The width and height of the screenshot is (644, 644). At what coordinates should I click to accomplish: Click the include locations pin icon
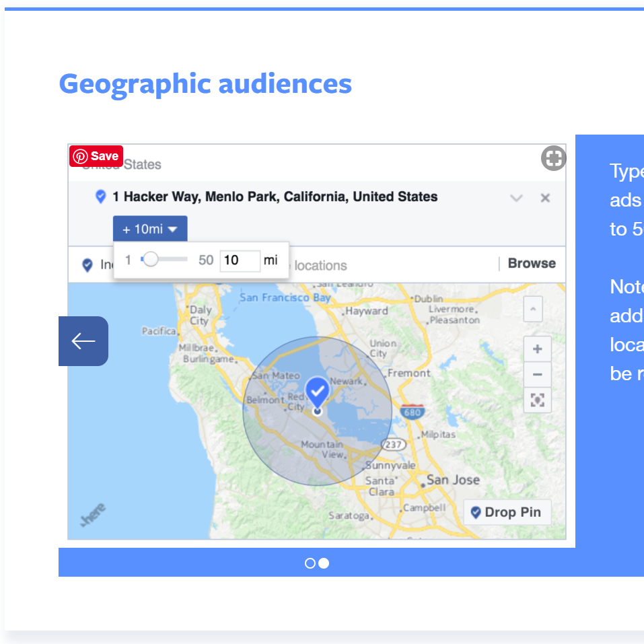tap(87, 265)
